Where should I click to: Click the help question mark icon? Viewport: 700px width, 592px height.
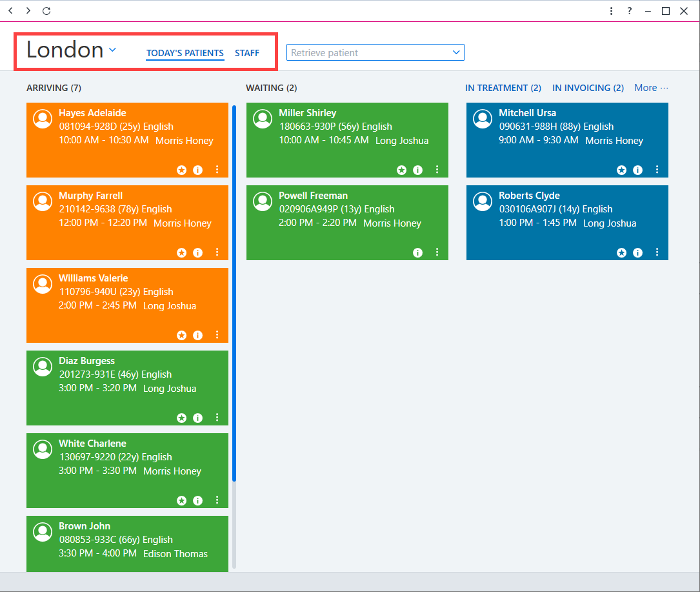pyautogui.click(x=630, y=11)
